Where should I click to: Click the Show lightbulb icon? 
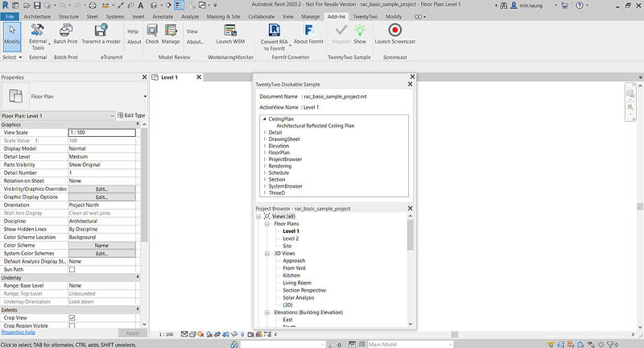click(360, 31)
